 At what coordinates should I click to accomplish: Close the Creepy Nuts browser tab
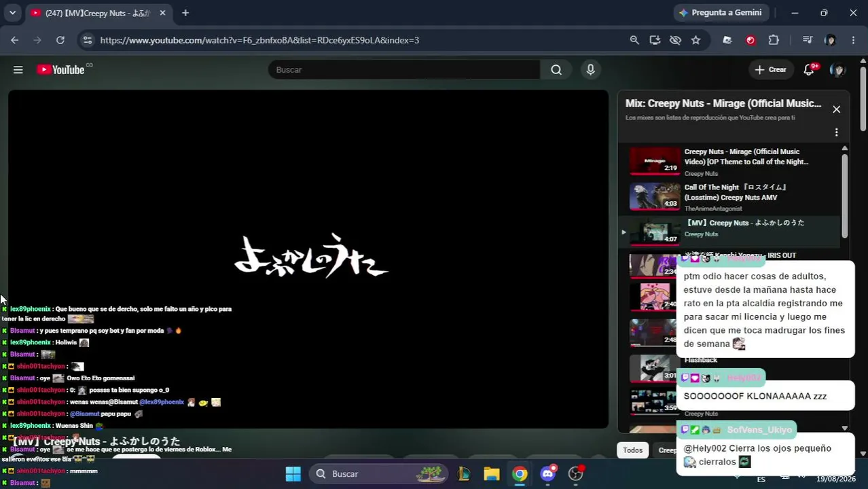162,13
